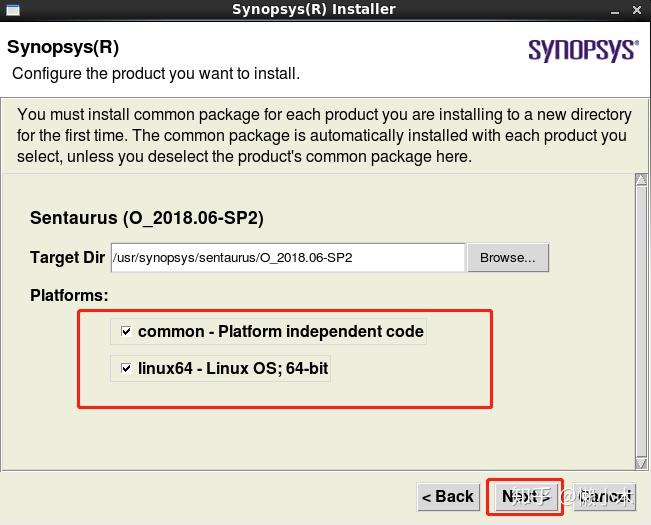This screenshot has height=525, width=651.
Task: Click the 'linux64 - Linux OS; 64-bit' label
Action: (233, 368)
